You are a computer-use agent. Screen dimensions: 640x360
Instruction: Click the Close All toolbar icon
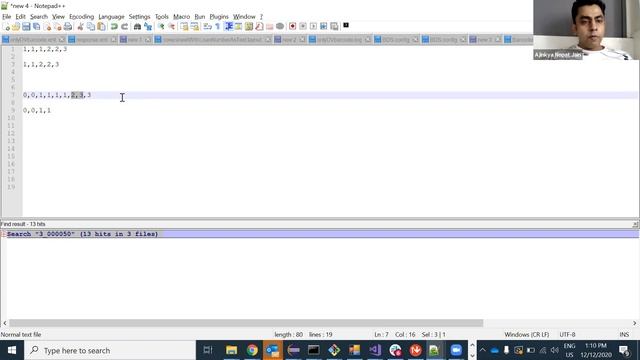(x=58, y=27)
